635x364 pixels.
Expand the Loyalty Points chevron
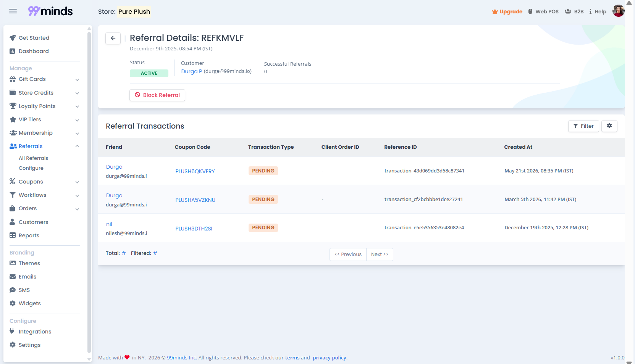(x=77, y=106)
